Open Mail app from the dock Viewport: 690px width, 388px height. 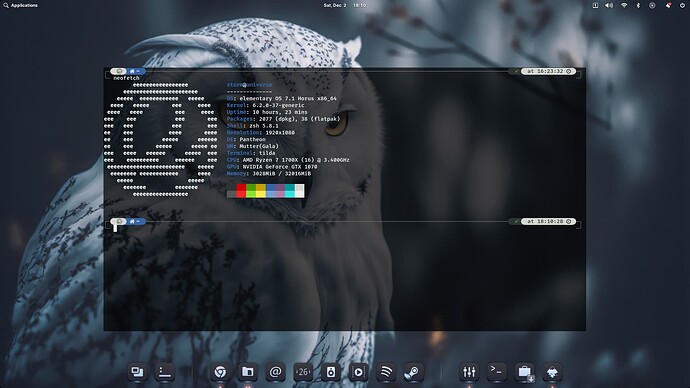tap(275, 372)
